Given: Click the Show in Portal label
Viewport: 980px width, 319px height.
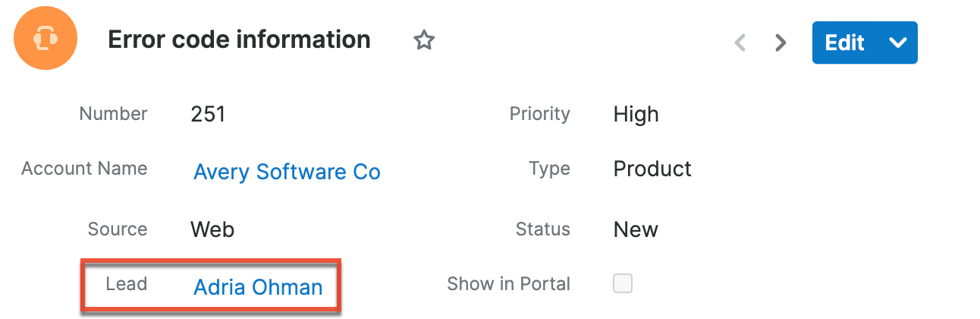Looking at the screenshot, I should coord(508,284).
